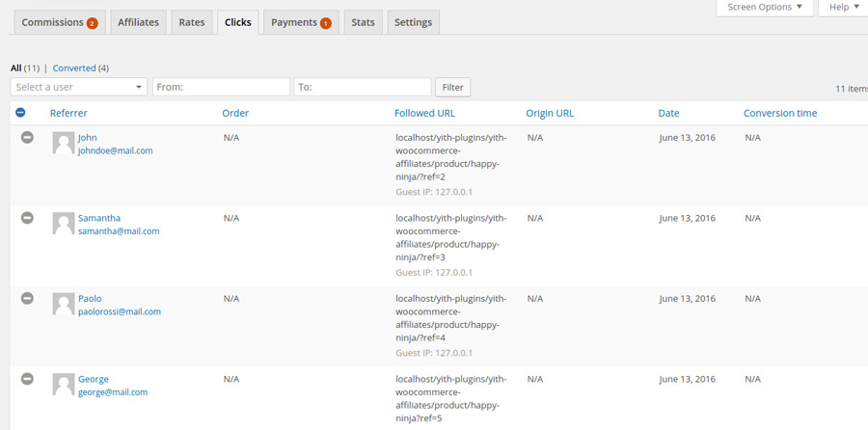Click the minus icon in John's row
This screenshot has width=868, height=430.
[27, 138]
